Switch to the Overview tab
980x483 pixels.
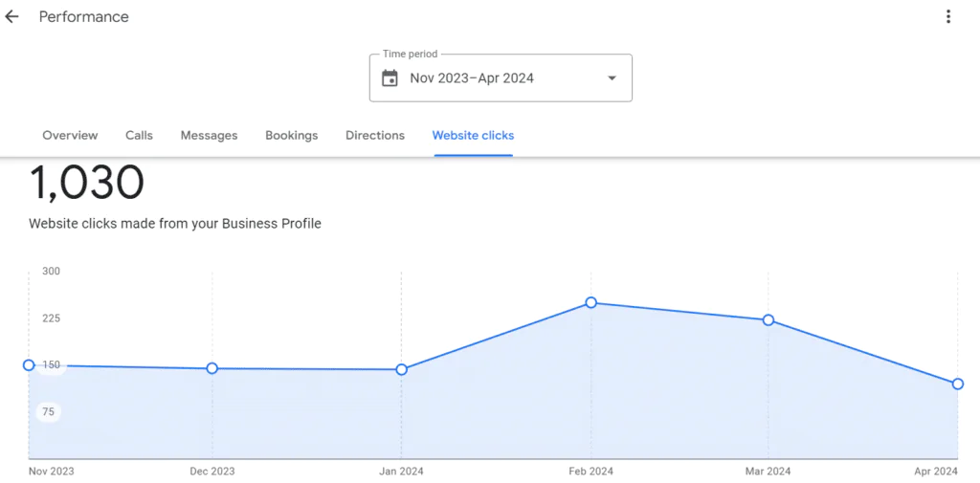pos(70,136)
